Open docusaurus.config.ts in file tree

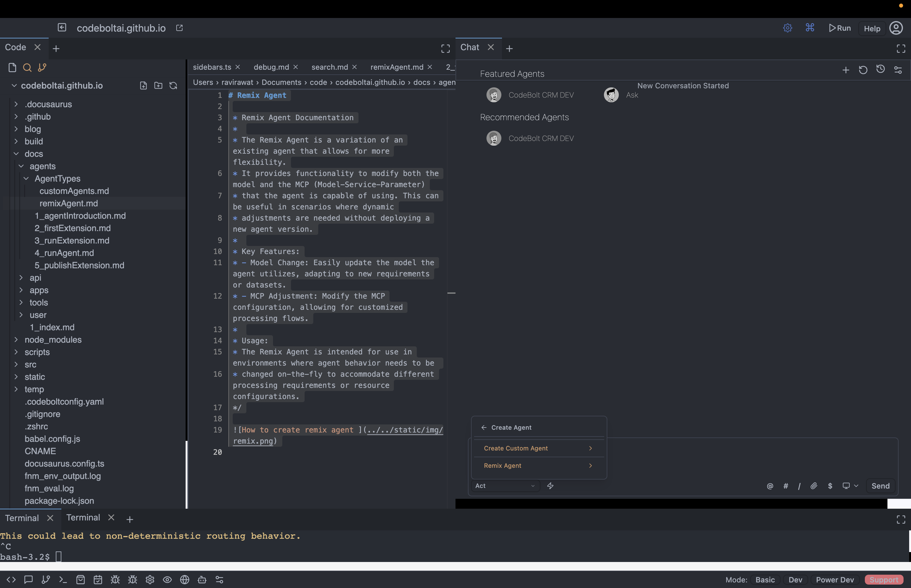click(64, 463)
